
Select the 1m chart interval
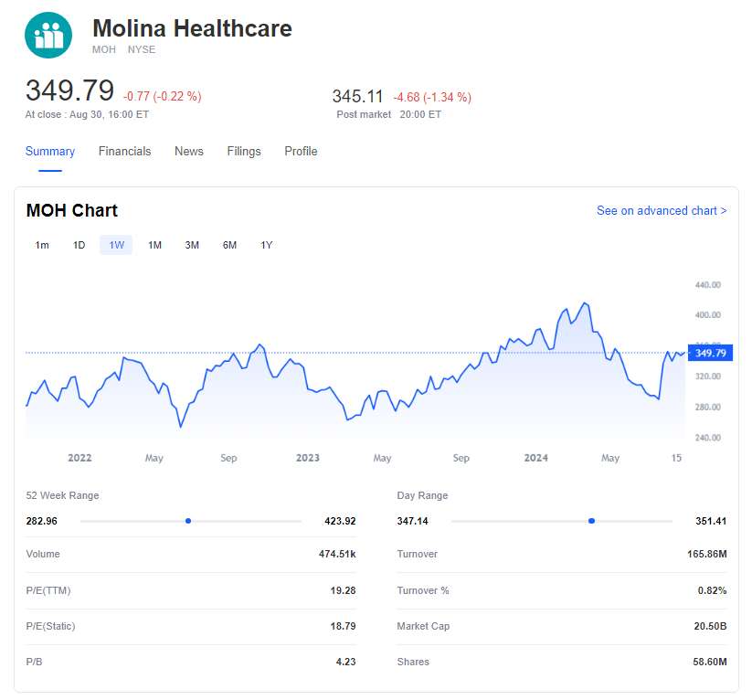click(x=42, y=245)
